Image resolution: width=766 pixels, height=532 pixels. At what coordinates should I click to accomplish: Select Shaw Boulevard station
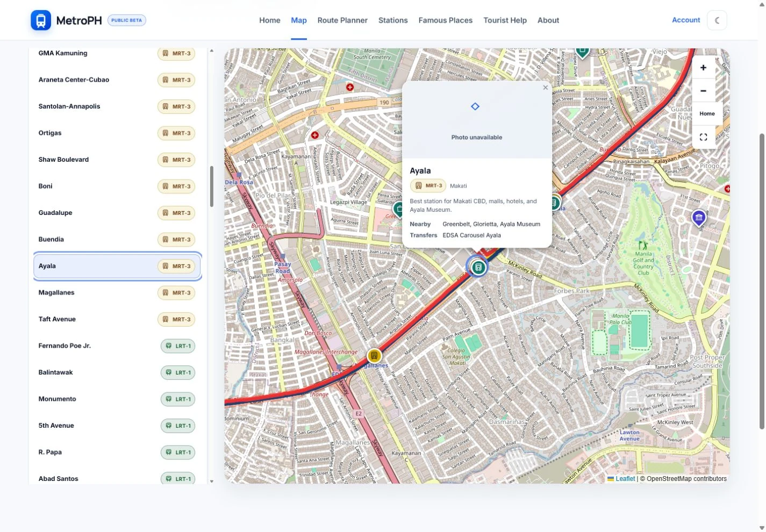tap(117, 160)
